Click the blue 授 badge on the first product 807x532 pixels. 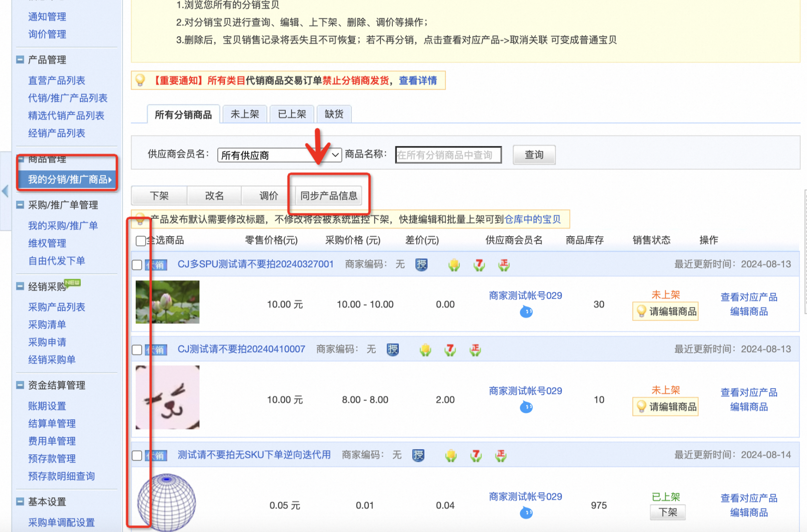click(x=421, y=265)
